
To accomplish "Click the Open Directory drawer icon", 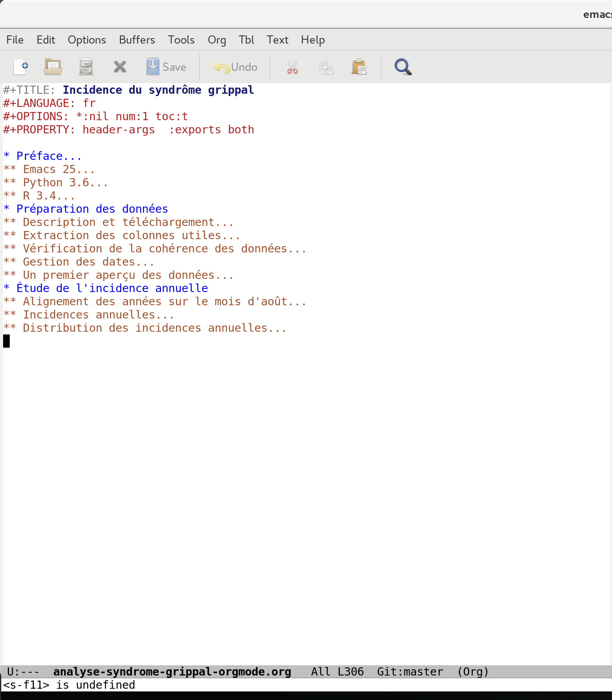I will (x=86, y=67).
